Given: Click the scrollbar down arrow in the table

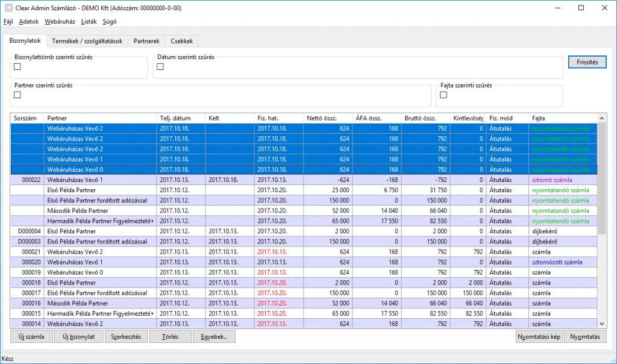Looking at the screenshot, I should click(x=602, y=324).
